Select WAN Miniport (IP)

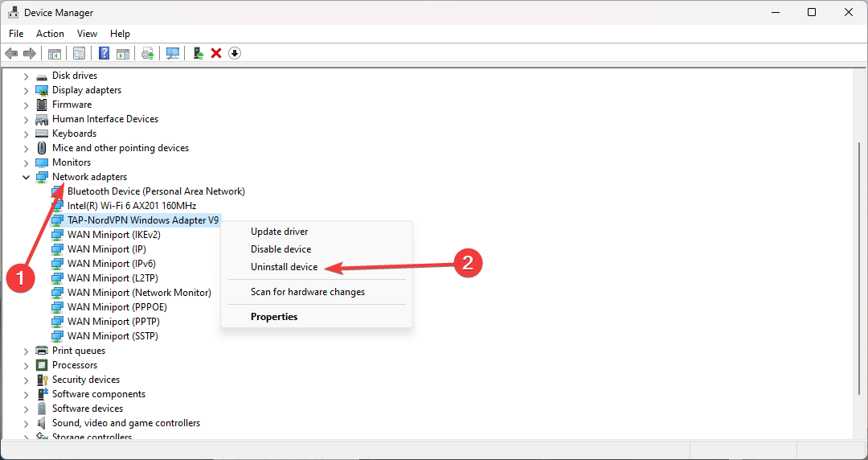pos(106,248)
